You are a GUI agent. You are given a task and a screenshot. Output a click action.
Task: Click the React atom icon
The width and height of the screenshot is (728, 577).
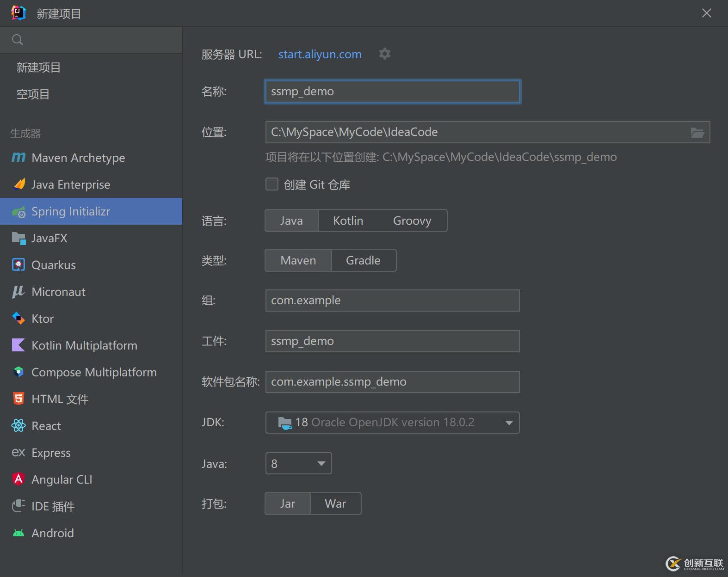pyautogui.click(x=19, y=426)
